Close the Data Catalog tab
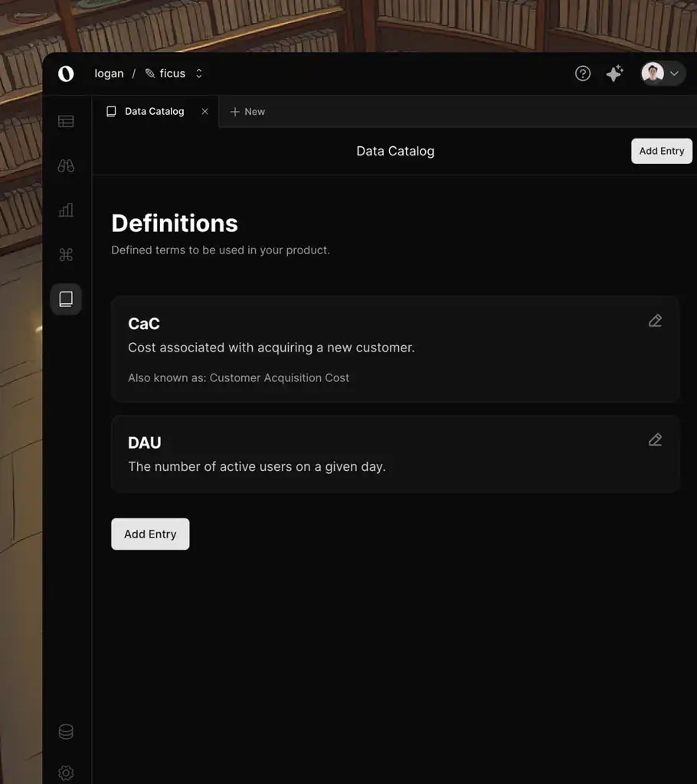 (x=205, y=112)
